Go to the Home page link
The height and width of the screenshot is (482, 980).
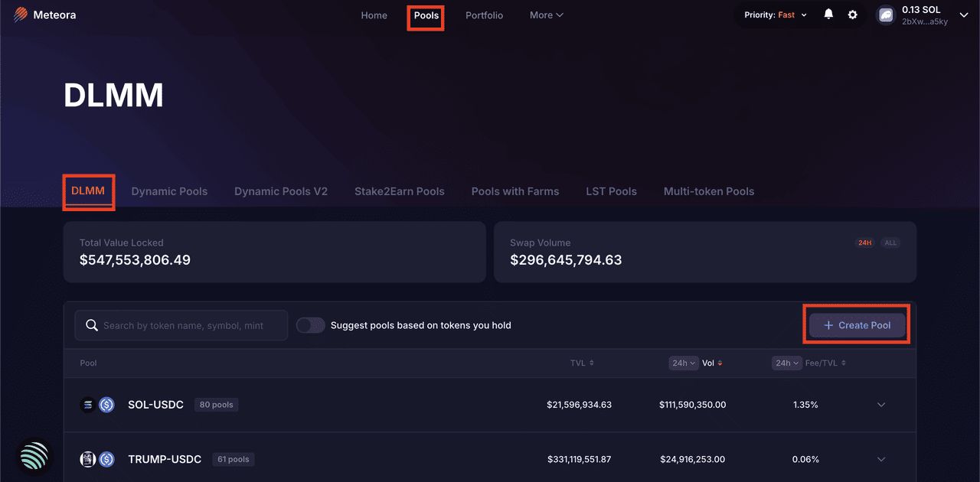[x=374, y=15]
